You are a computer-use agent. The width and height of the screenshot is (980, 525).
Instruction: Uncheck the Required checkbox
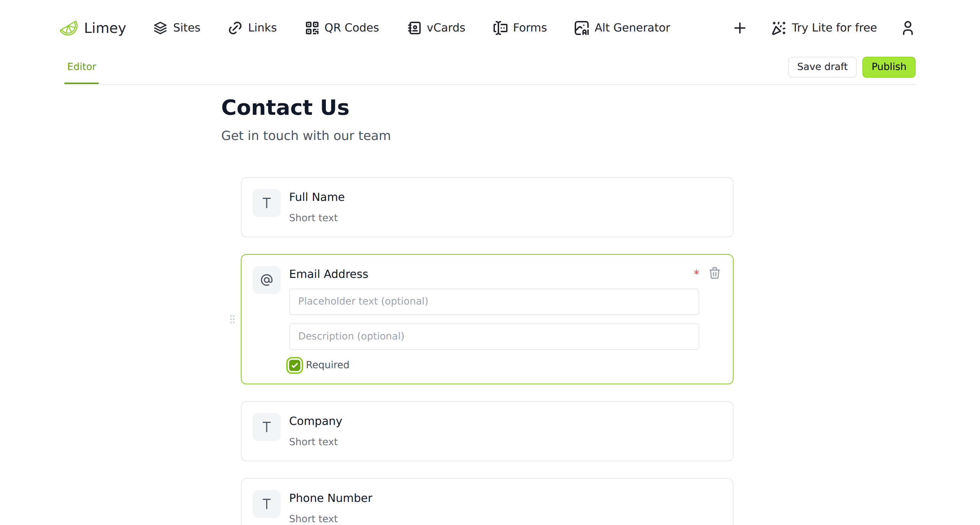pyautogui.click(x=294, y=365)
